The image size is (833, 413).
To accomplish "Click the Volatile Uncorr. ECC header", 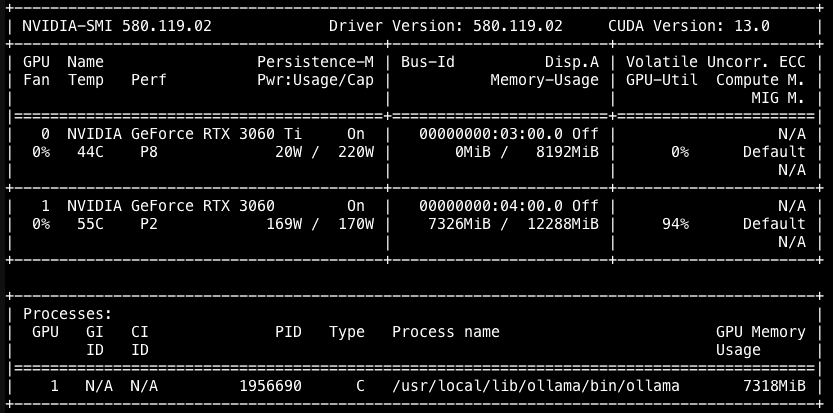I will [x=716, y=62].
